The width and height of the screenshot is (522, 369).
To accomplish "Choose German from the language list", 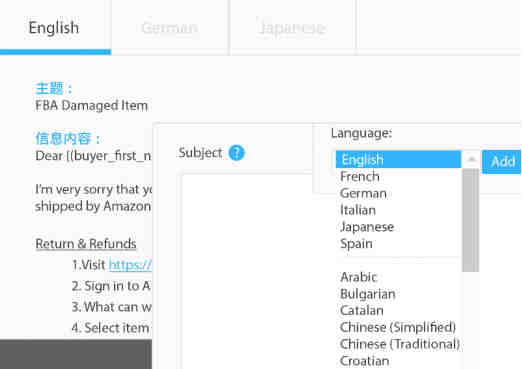I will (398, 193).
